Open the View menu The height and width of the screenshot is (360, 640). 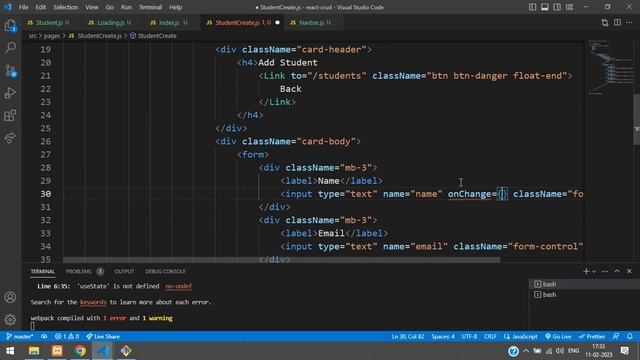pyautogui.click(x=91, y=7)
